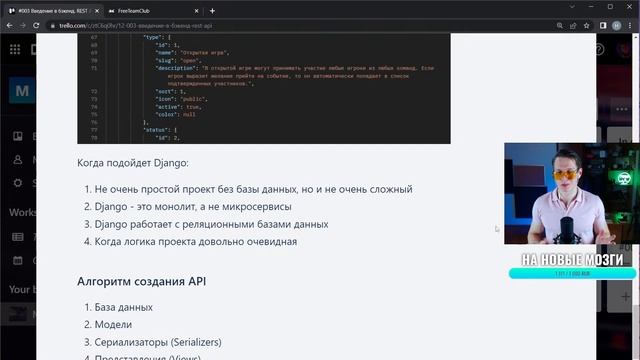Click the text 'Когда подойдет Django:'
Screen dimensions: 640x360
133,163
